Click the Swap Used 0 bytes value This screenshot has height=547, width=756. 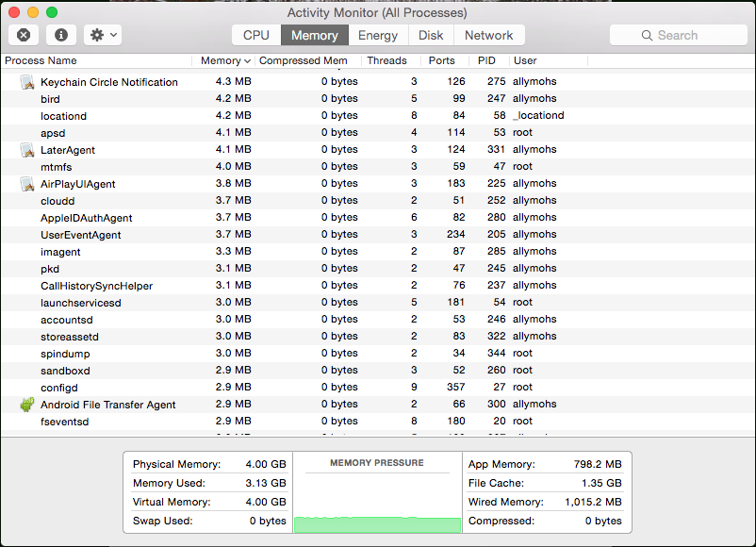[x=268, y=521]
